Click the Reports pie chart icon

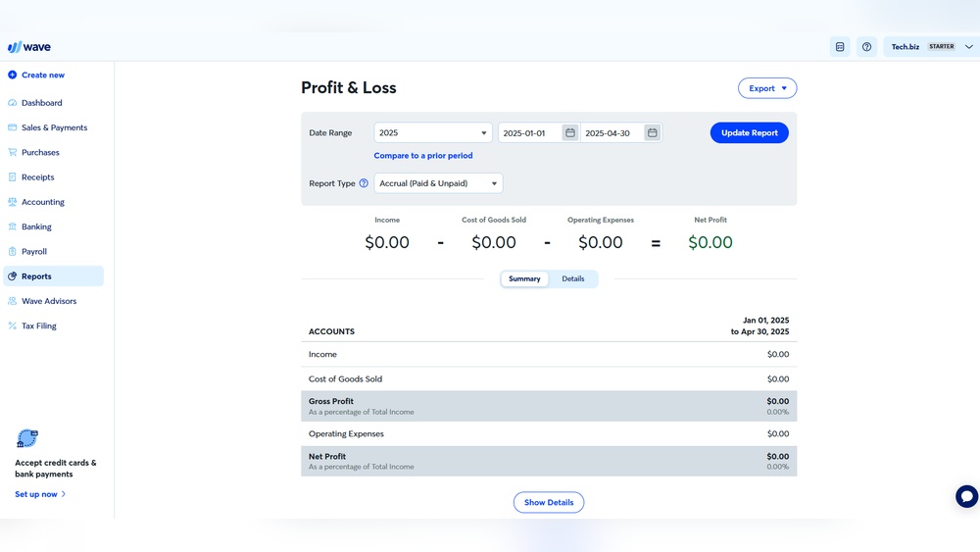tap(12, 276)
